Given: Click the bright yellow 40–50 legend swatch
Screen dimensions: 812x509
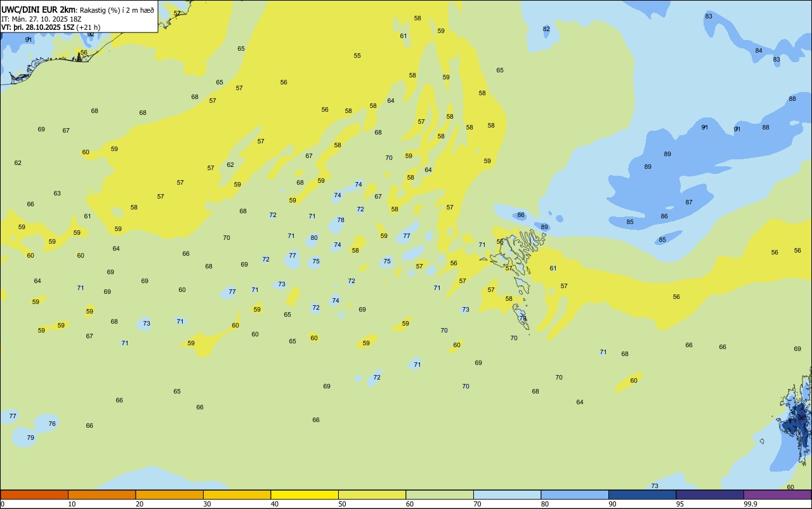Looking at the screenshot, I should [304, 494].
